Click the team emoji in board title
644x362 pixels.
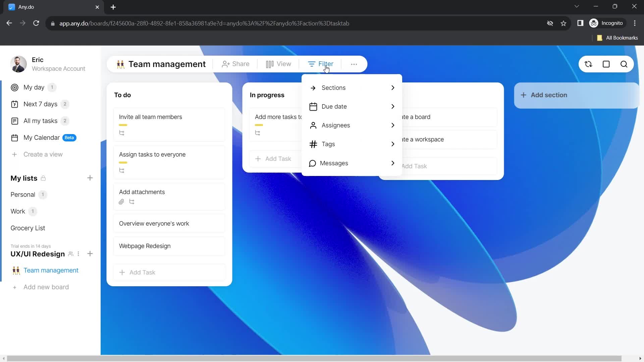pyautogui.click(x=120, y=64)
